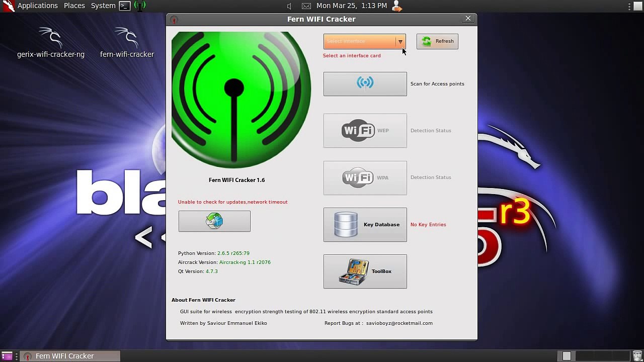Screen dimensions: 644x362
Task: Click 'About Fern WIFI Cracker' heading
Action: [203, 300]
